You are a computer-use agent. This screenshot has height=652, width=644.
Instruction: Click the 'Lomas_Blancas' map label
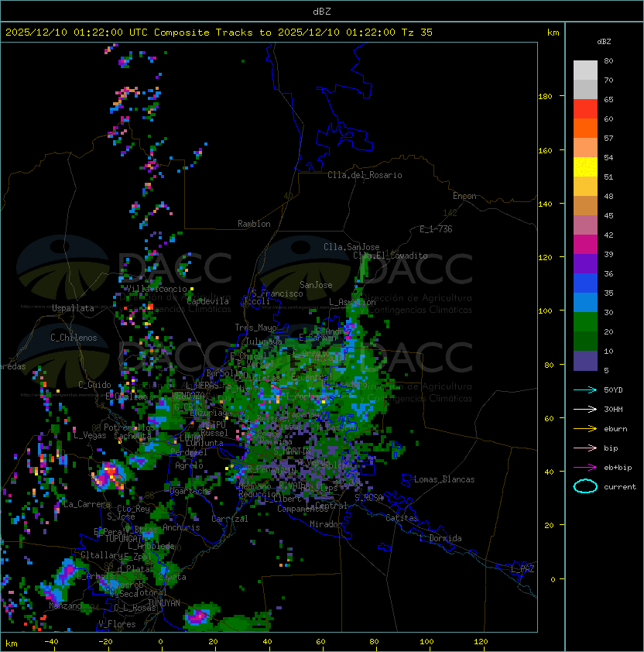coord(444,479)
